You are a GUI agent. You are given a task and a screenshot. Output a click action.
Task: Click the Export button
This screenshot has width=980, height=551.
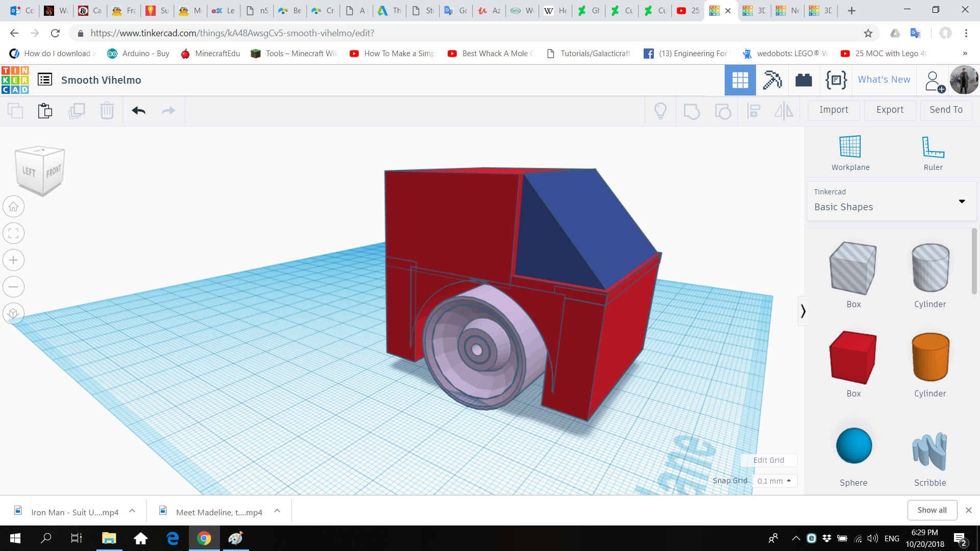tap(890, 110)
